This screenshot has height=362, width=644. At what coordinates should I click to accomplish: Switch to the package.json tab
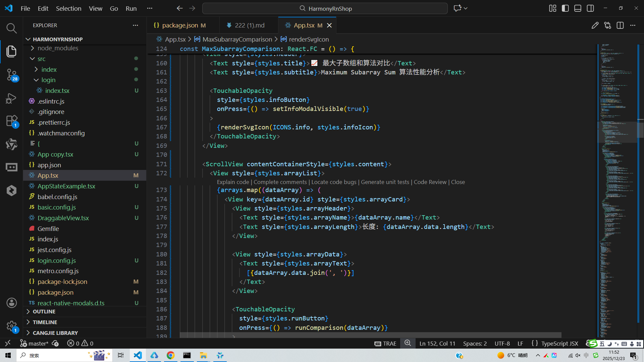point(180,25)
